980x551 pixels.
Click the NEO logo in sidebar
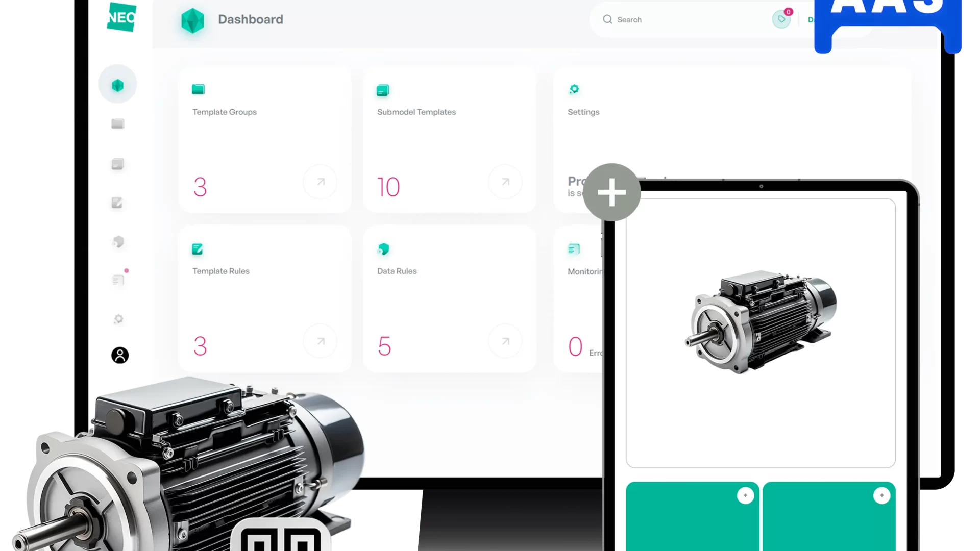click(x=121, y=17)
